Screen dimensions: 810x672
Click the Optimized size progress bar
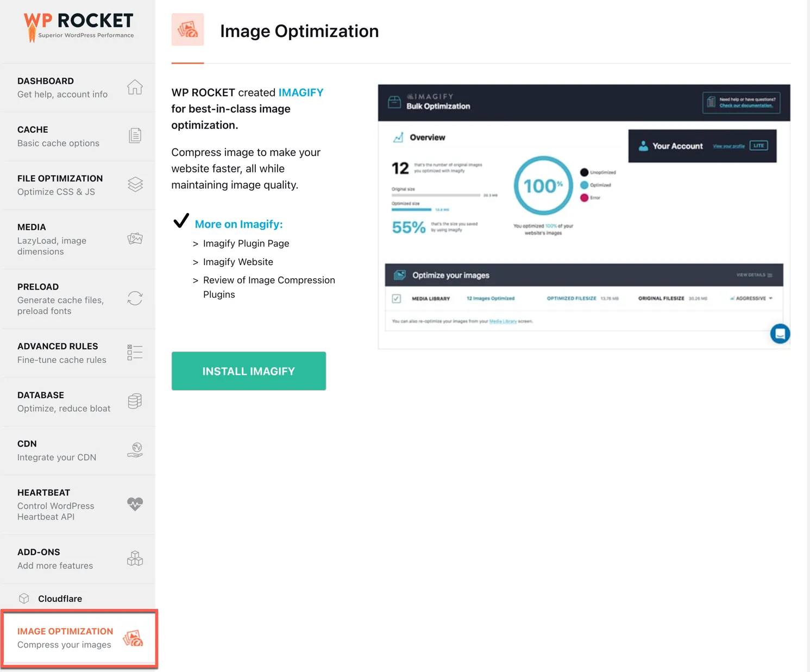click(411, 210)
